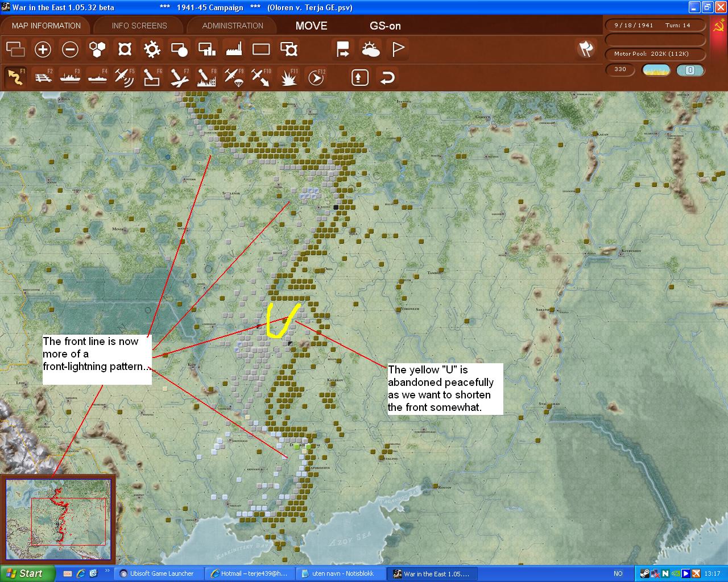Switch to Ubisoft Game Launcher taskbar window
The image size is (728, 582).
158,573
